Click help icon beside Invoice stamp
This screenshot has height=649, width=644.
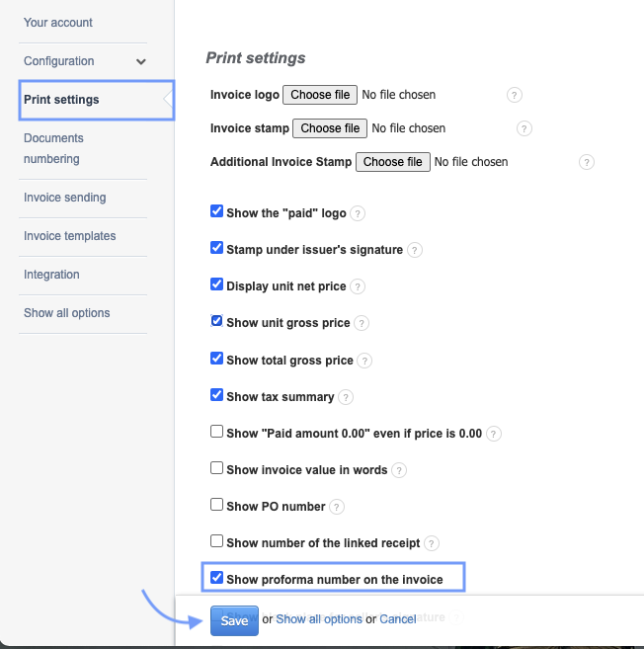[x=524, y=128]
